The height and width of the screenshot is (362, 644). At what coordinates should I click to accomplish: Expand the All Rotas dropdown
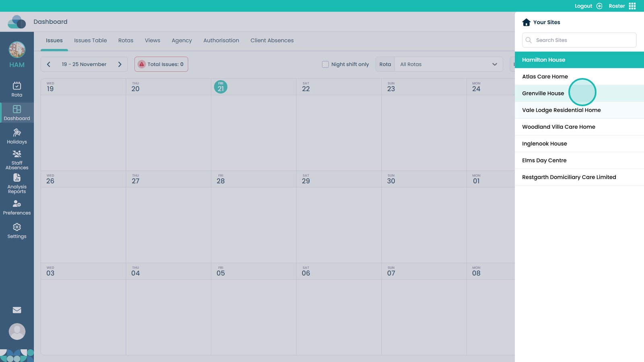coord(449,64)
